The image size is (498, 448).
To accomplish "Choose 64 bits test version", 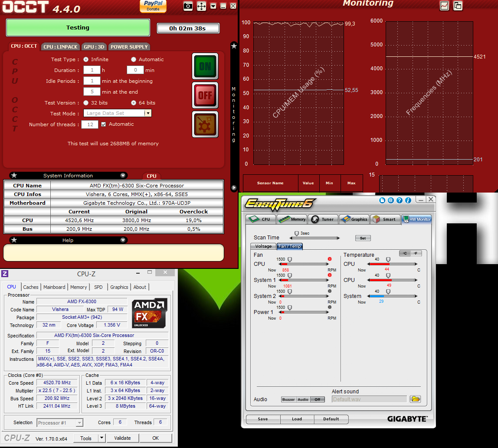I will click(x=134, y=103).
